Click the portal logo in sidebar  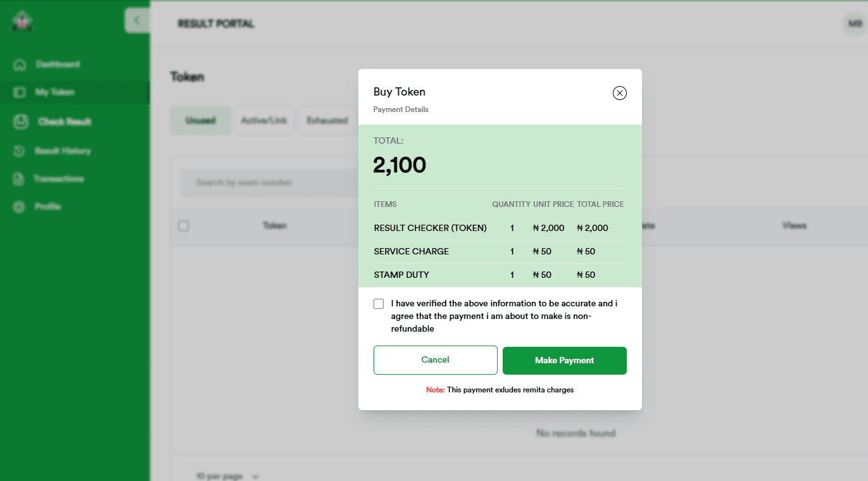[22, 22]
